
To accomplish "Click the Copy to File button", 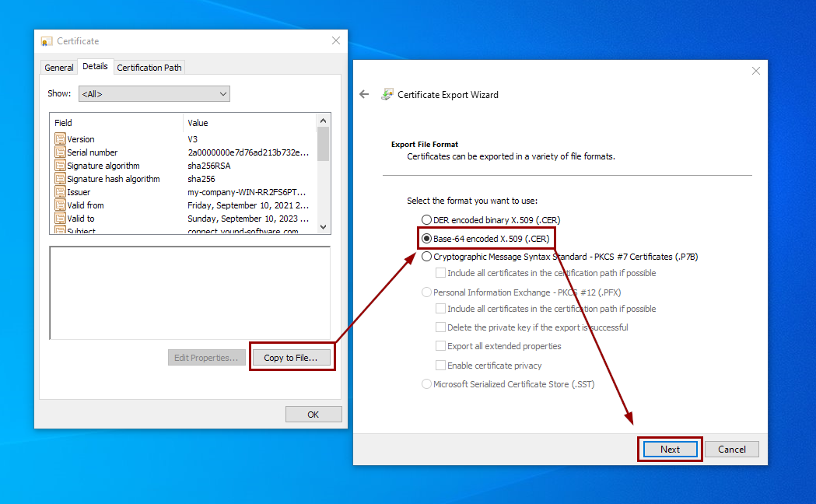I will click(292, 357).
